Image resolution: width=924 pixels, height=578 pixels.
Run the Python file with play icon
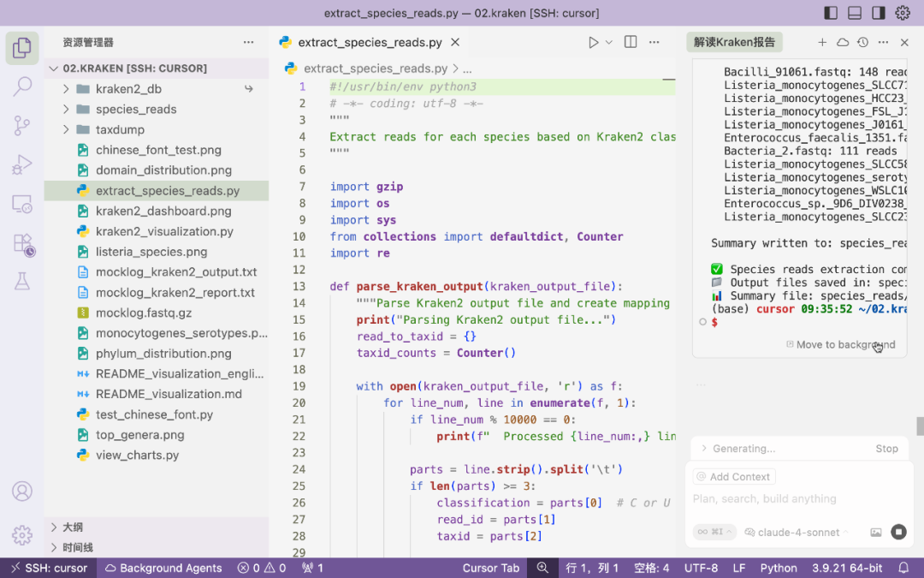click(x=594, y=43)
